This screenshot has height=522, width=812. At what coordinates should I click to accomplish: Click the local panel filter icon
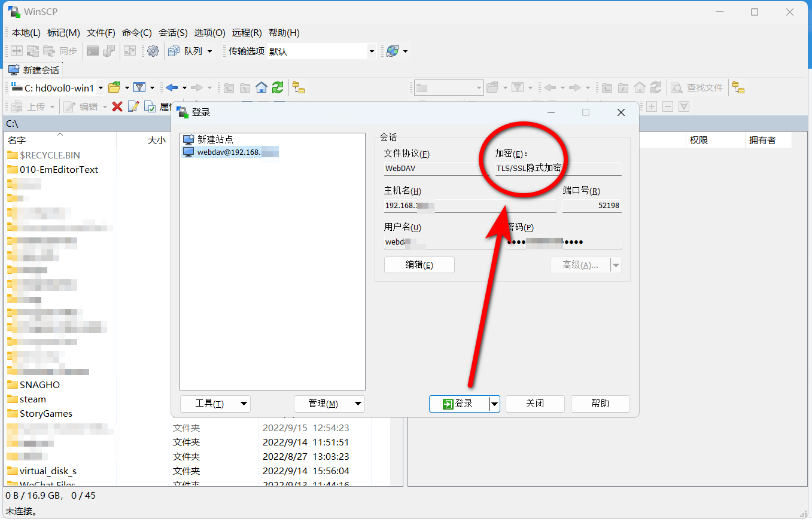[x=139, y=88]
